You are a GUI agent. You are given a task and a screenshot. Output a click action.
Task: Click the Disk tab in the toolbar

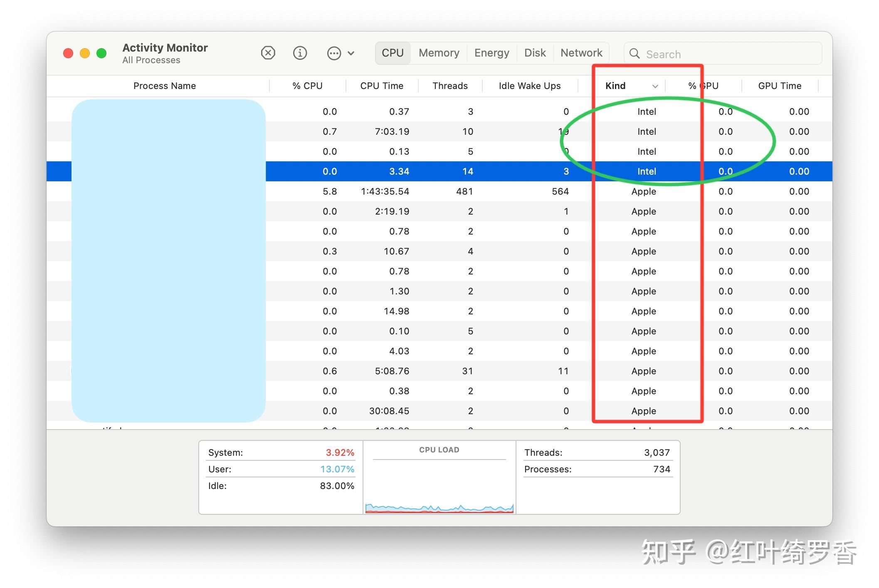tap(535, 53)
